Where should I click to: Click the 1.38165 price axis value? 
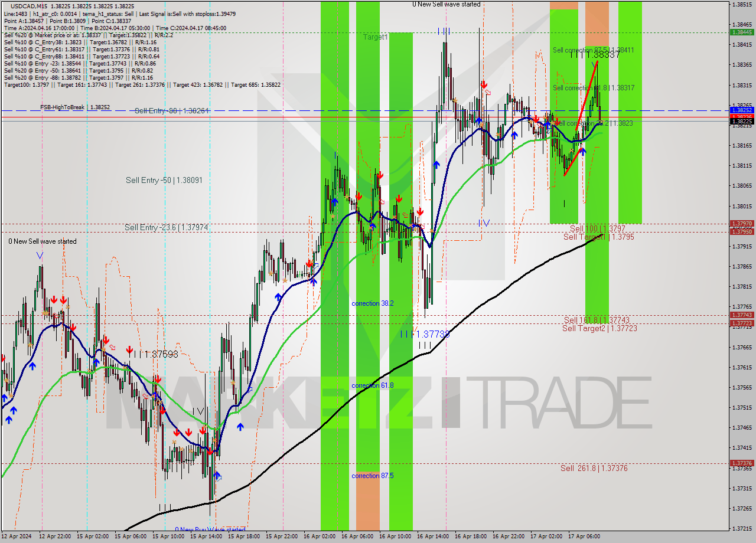click(742, 145)
